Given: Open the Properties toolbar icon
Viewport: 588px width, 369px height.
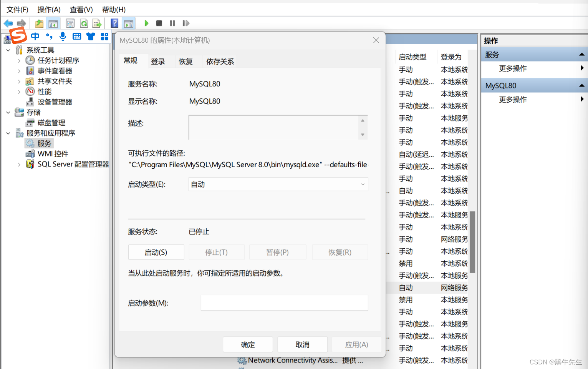Looking at the screenshot, I should (x=70, y=23).
